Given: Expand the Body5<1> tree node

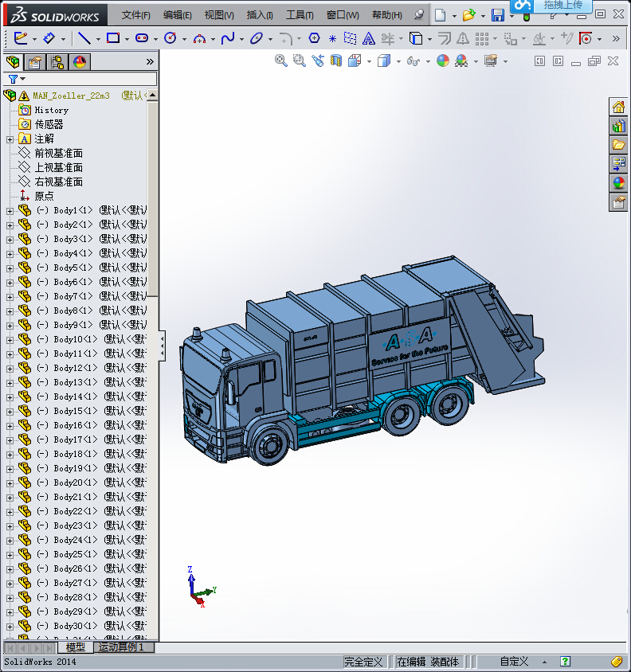Looking at the screenshot, I should pyautogui.click(x=10, y=268).
